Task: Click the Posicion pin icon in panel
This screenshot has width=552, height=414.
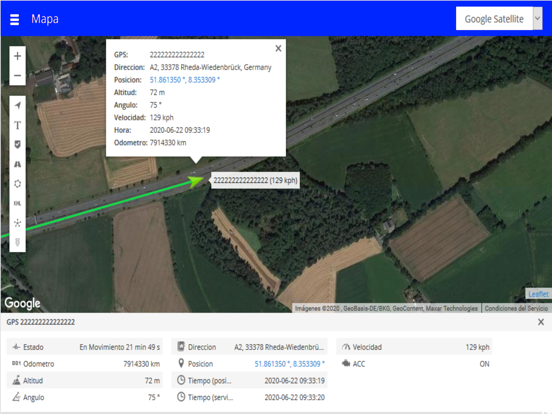Action: (x=181, y=363)
